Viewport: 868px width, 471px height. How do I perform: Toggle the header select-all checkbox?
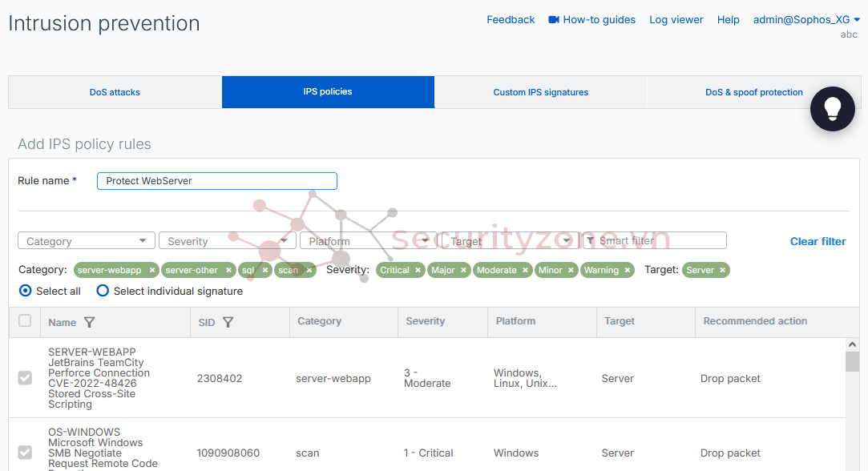(25, 321)
